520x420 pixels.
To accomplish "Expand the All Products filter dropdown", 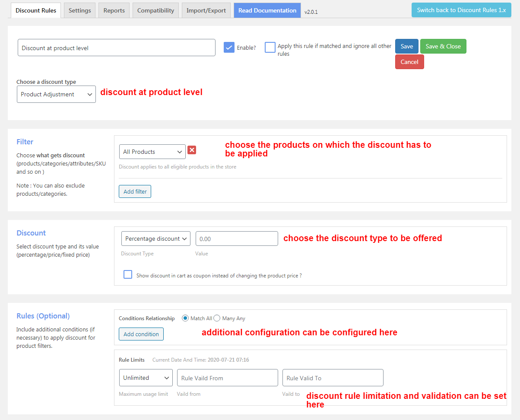I will (152, 152).
